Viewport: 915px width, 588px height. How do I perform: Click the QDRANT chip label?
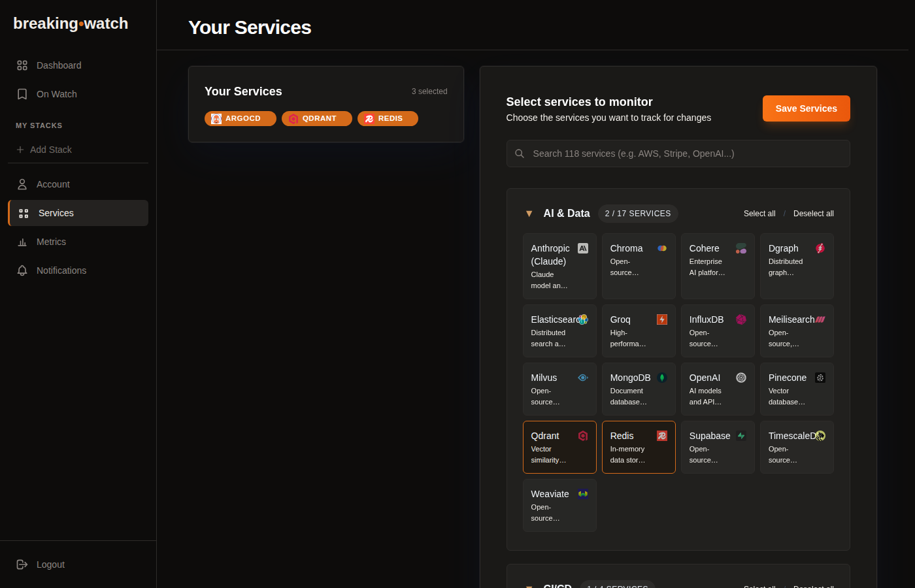[320, 119]
